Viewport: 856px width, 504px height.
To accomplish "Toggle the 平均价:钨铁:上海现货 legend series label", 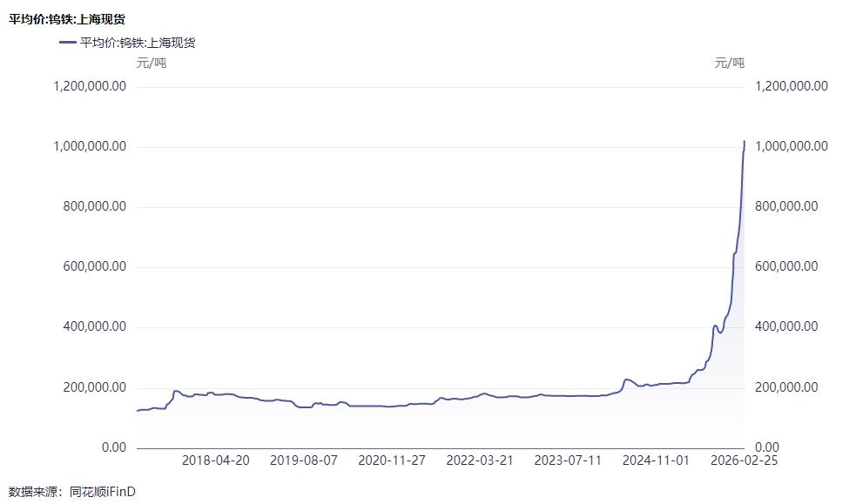I will click(138, 42).
